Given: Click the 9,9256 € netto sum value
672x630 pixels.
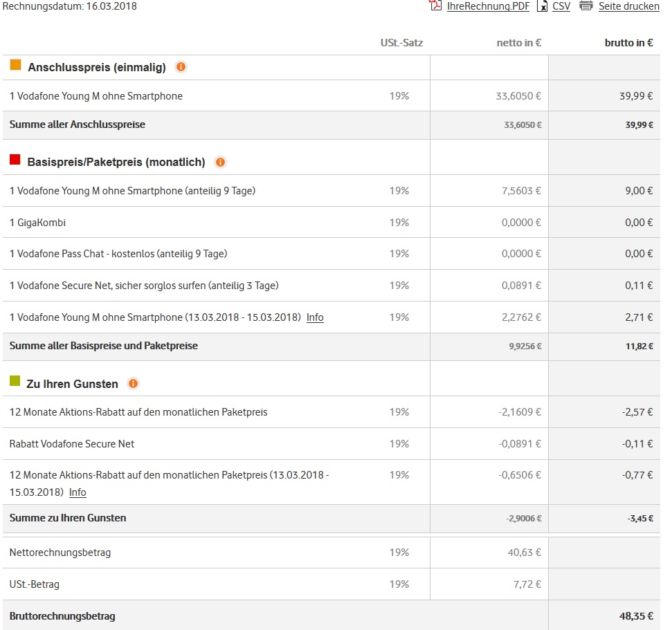Looking at the screenshot, I should tap(525, 346).
